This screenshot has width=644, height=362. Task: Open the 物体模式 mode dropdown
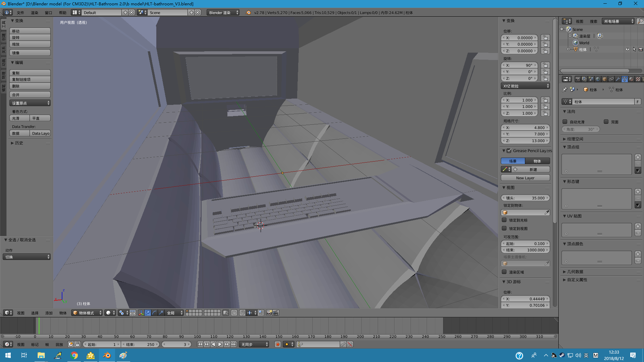click(87, 313)
